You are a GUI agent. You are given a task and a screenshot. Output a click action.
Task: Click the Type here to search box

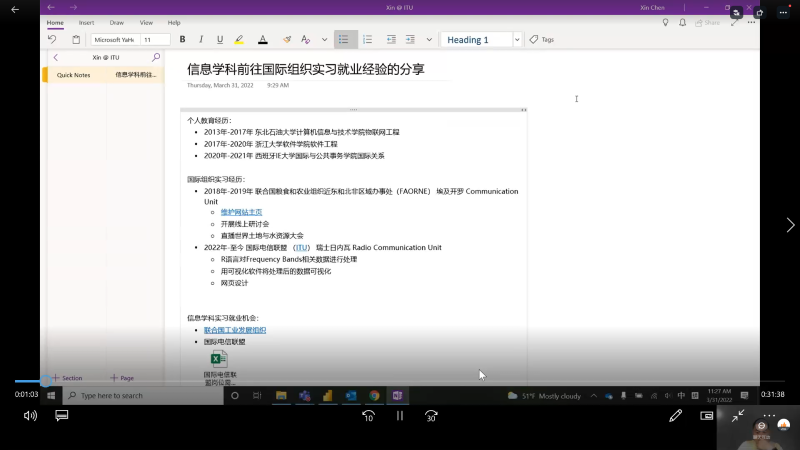143,395
